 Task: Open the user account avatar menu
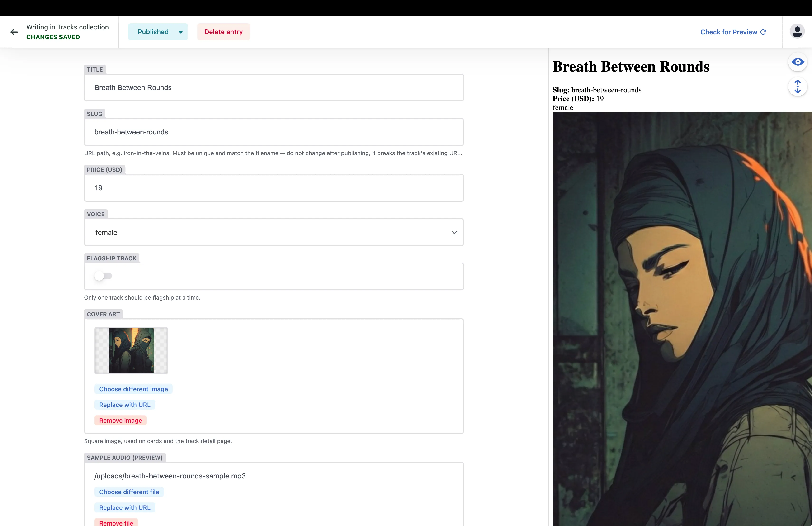(x=797, y=32)
